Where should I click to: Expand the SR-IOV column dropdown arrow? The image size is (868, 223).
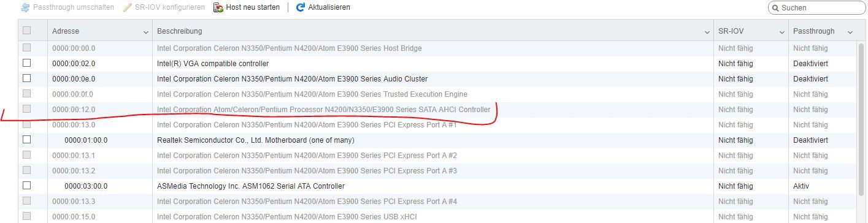tap(782, 32)
